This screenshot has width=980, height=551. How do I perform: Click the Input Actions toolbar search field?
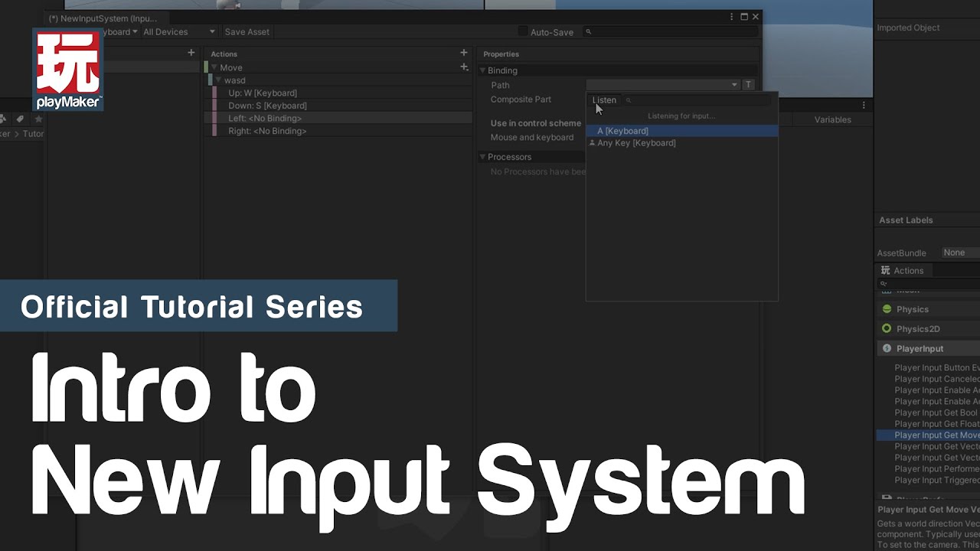(x=671, y=32)
